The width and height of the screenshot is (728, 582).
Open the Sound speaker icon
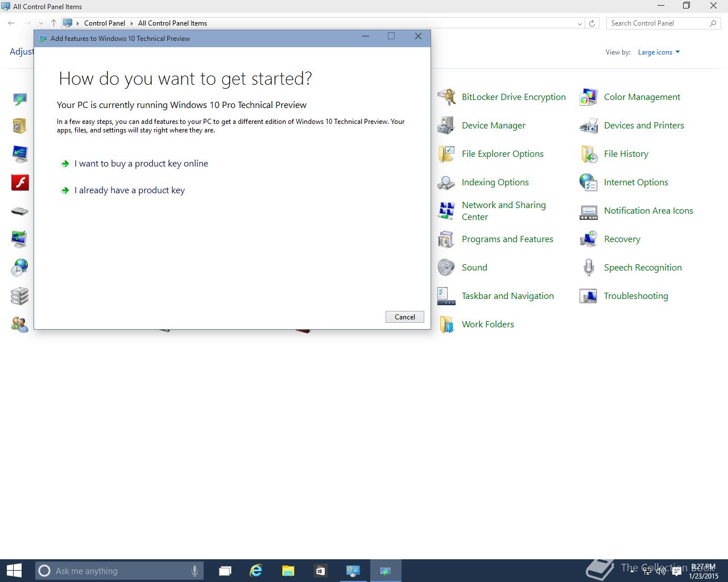pyautogui.click(x=446, y=268)
